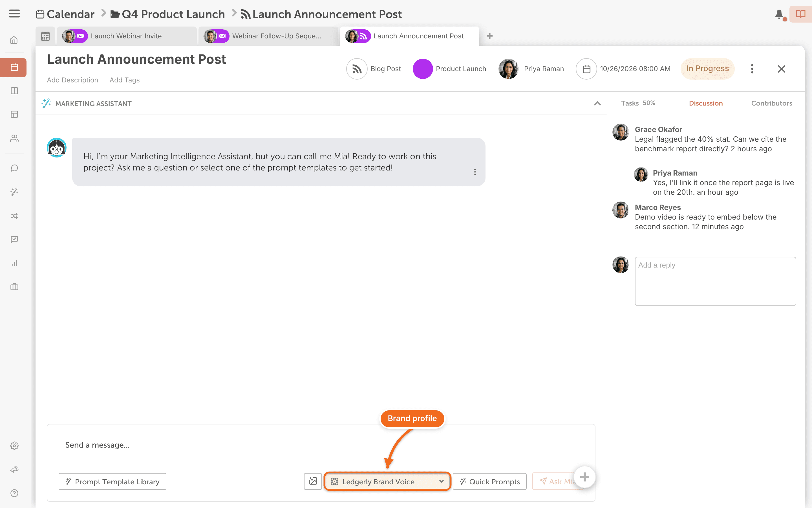
Task: Click the Q4 Product Launch breadcrumb
Action: pos(168,14)
